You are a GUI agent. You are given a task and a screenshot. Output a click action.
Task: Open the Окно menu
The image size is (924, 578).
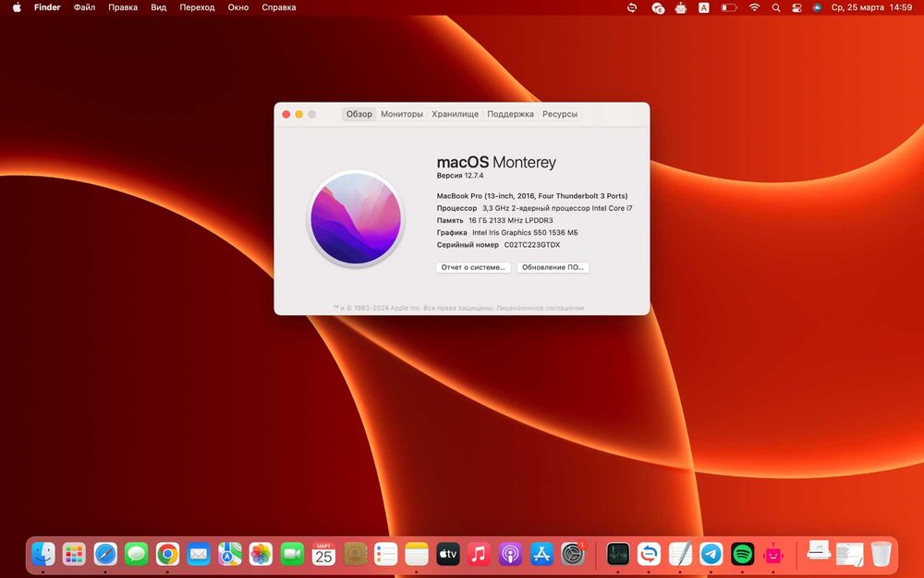coord(238,7)
